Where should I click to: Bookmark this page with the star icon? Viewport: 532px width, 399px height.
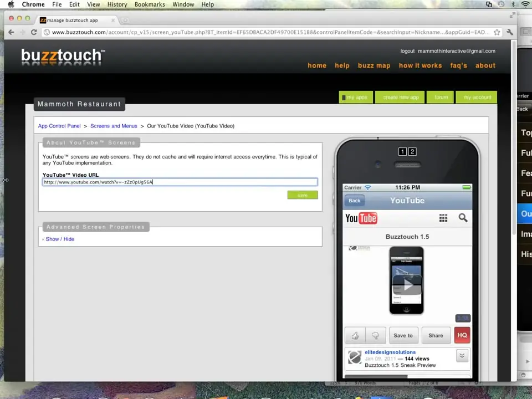coord(497,32)
